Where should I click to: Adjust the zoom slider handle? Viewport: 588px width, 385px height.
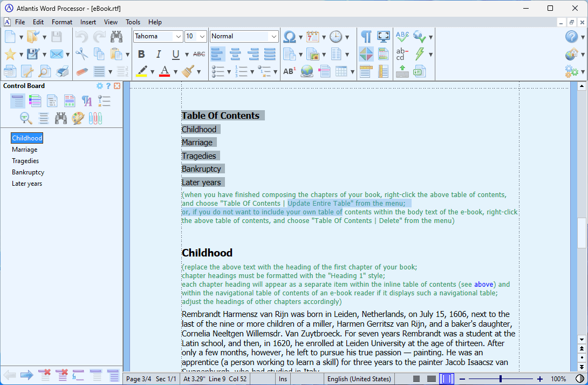click(x=500, y=379)
